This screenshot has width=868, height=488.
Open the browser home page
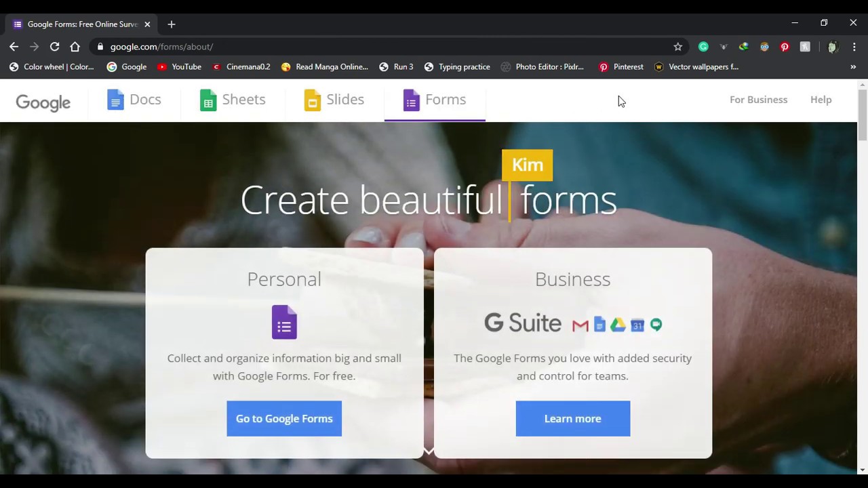click(75, 47)
